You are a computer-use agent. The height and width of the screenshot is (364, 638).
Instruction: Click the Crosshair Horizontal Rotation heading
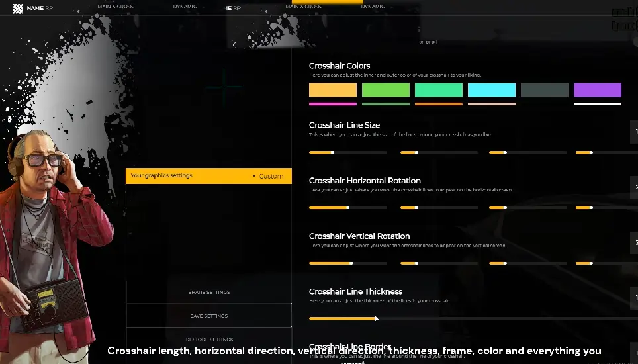coord(365,181)
